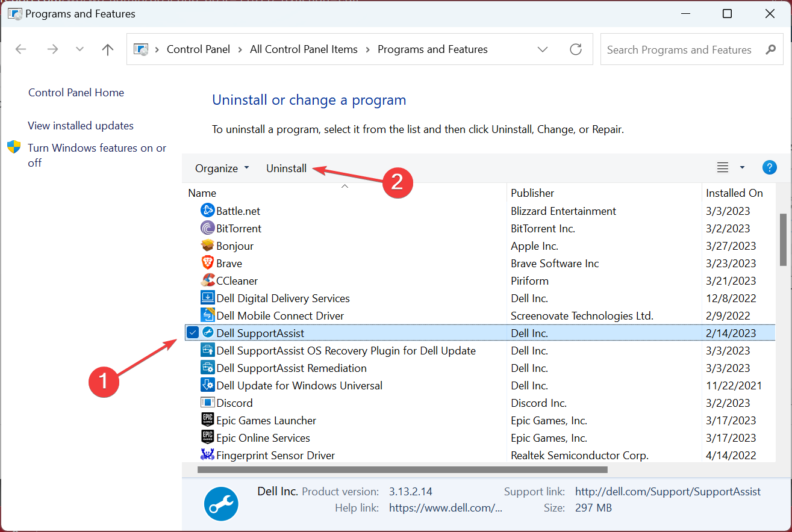
Task: Click the large SupportAssist icon in details pane
Action: (x=222, y=504)
